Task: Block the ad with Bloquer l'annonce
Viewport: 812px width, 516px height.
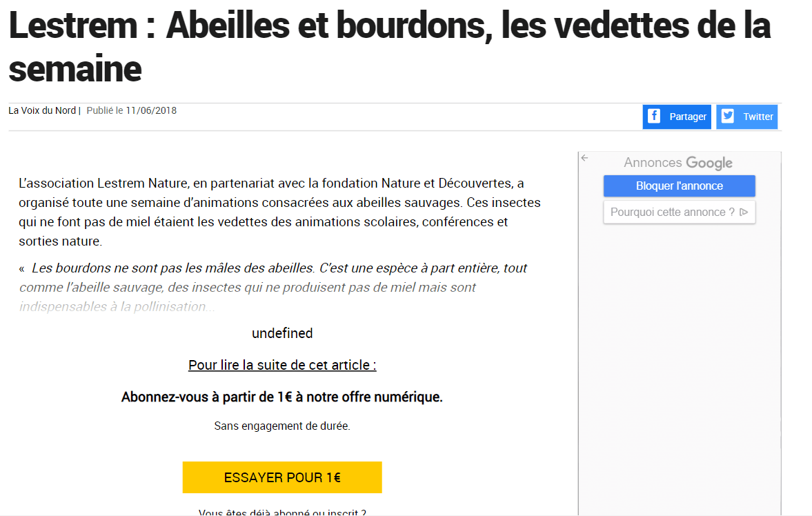Action: pos(679,186)
